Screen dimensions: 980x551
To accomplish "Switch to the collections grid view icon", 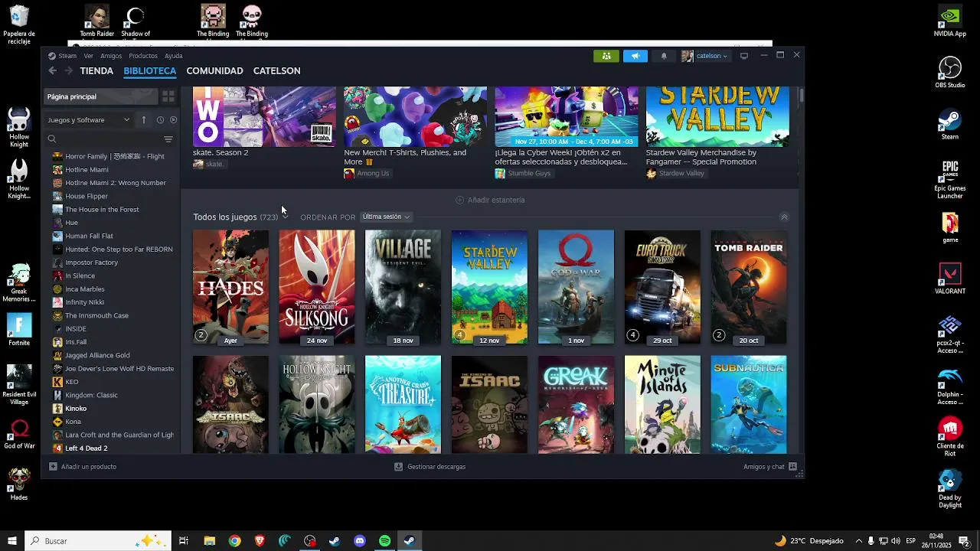I will [168, 96].
